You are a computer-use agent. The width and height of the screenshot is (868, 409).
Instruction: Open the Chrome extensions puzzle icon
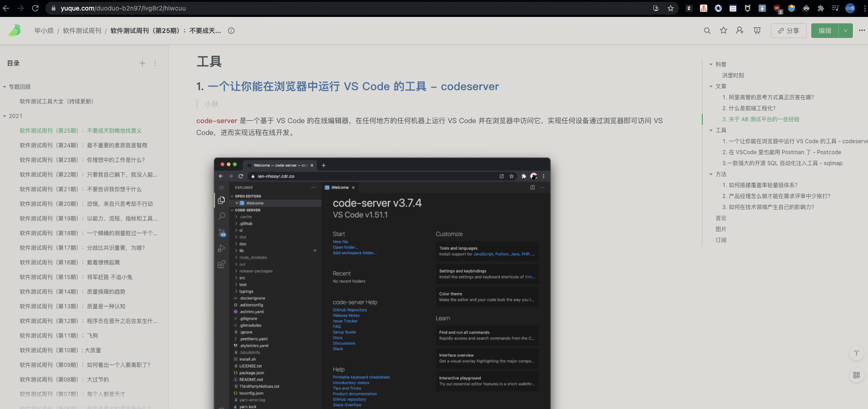821,8
